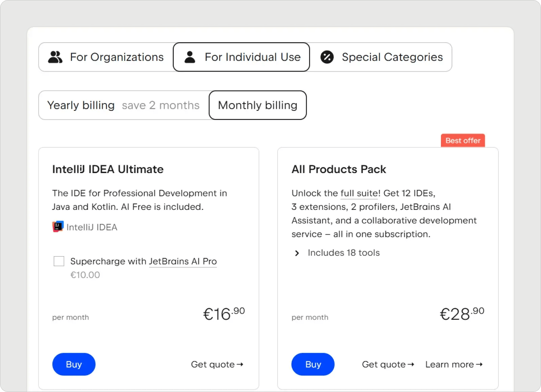Viewport: 541px width, 392px height.
Task: Open Learn more for All Products Pack
Action: tap(454, 364)
